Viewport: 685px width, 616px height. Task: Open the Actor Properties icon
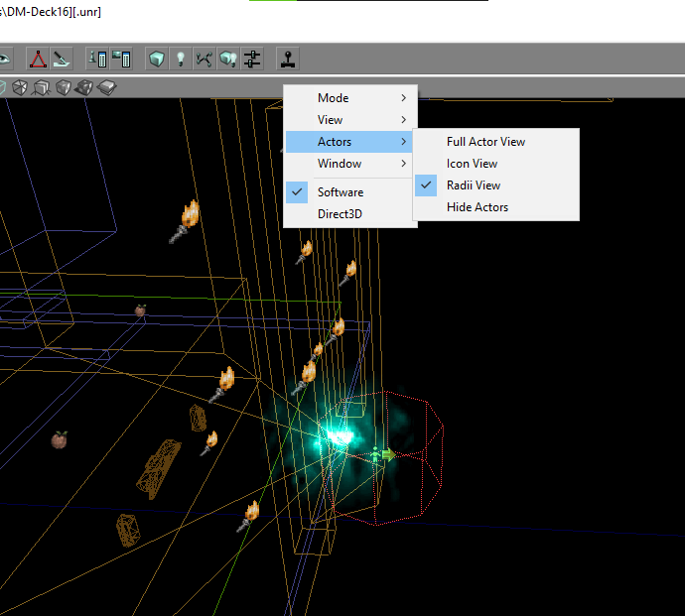97,59
